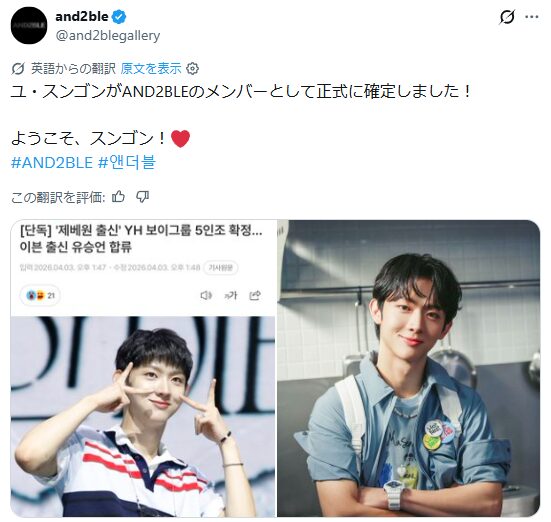Open the three-dot more options menu
Viewport: 551px width, 522px height.
coord(532,17)
